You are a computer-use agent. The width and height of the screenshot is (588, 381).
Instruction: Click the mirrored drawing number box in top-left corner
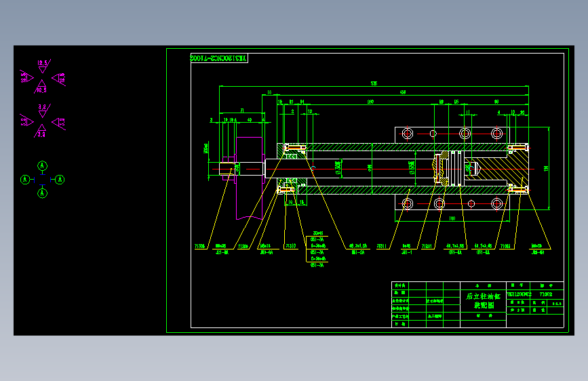pos(219,58)
